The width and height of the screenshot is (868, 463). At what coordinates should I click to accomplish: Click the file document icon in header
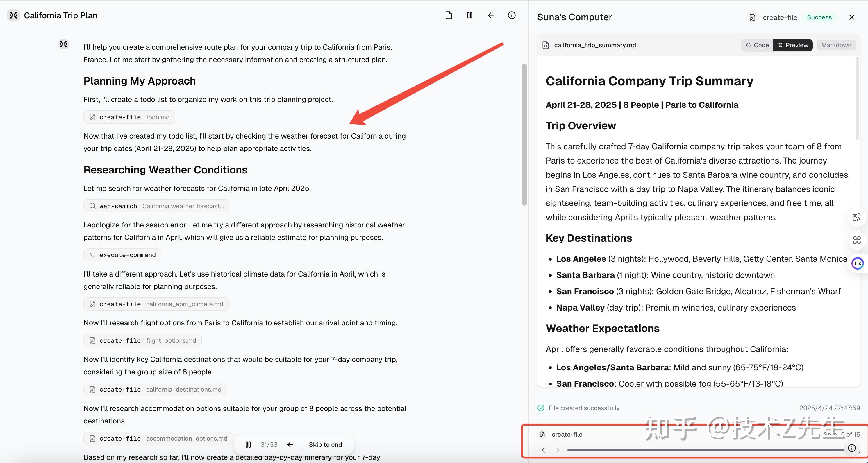pyautogui.click(x=449, y=15)
